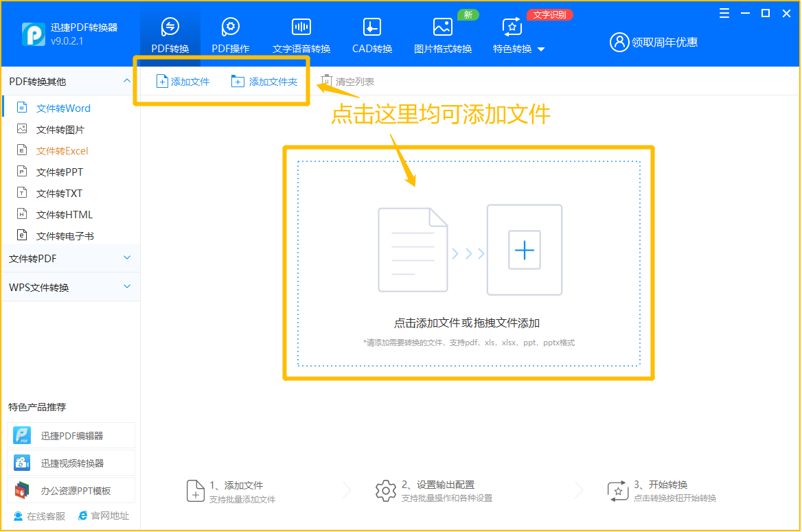Click the 领取周年优惠 user avatar icon
The height and width of the screenshot is (532, 802).
click(619, 42)
